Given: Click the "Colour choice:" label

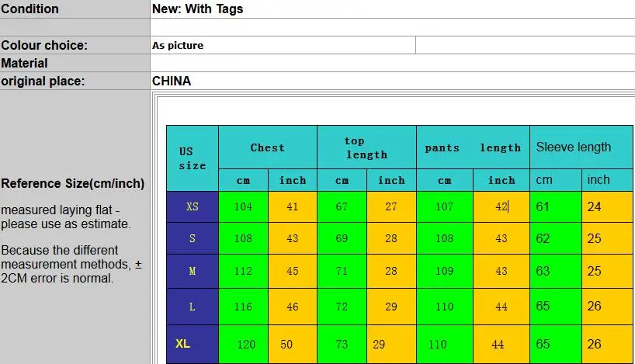Looking at the screenshot, I should click(44, 45).
